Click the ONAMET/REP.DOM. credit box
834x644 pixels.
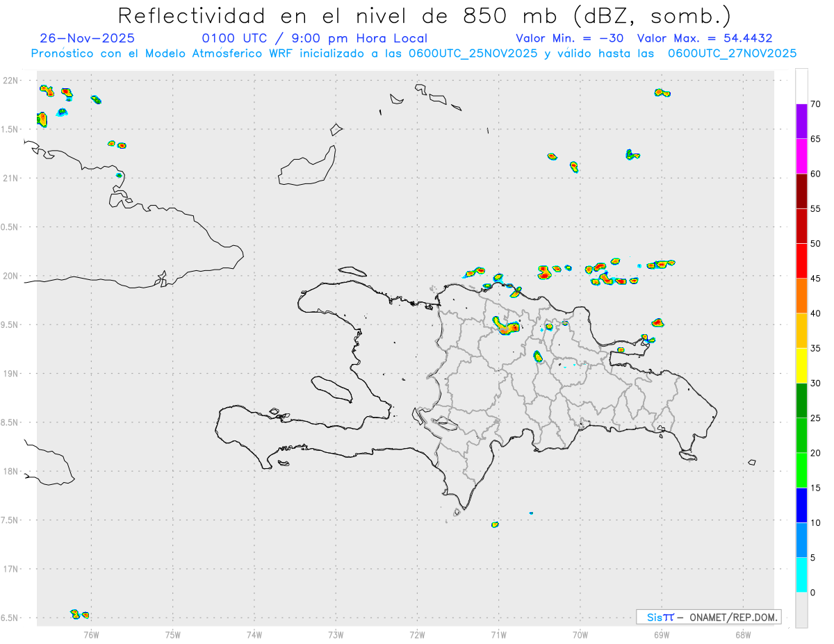pyautogui.click(x=709, y=617)
